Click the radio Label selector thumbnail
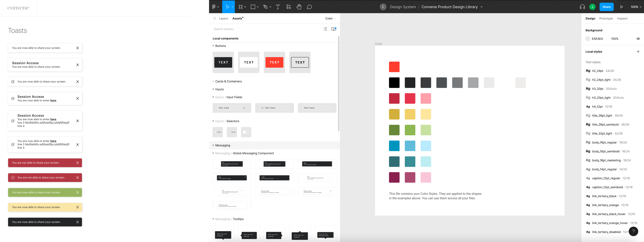 (x=232, y=132)
